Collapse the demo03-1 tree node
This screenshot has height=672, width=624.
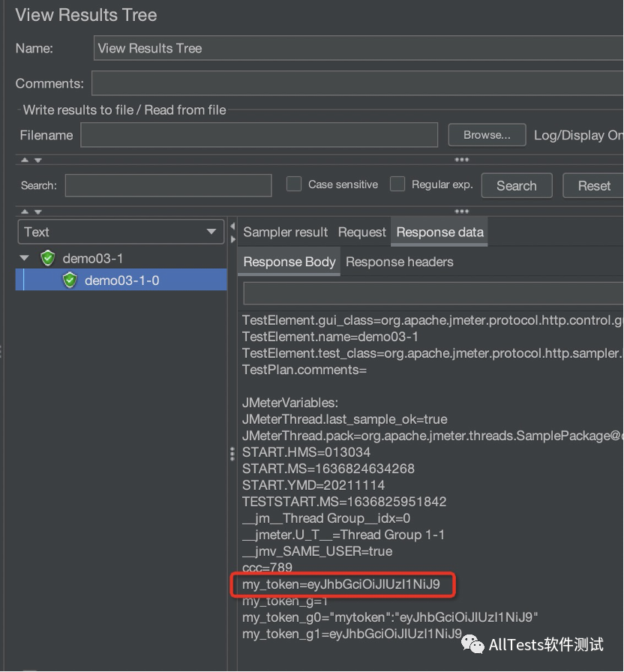click(25, 258)
